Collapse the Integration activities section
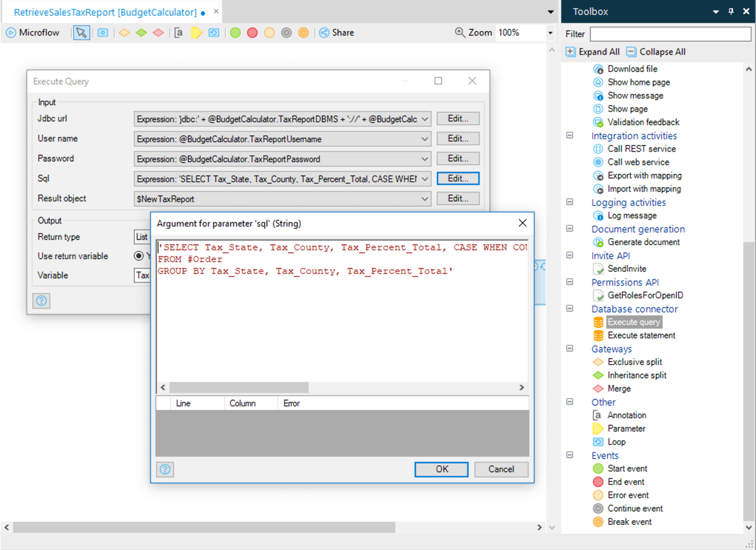The width and height of the screenshot is (756, 550). pos(569,135)
